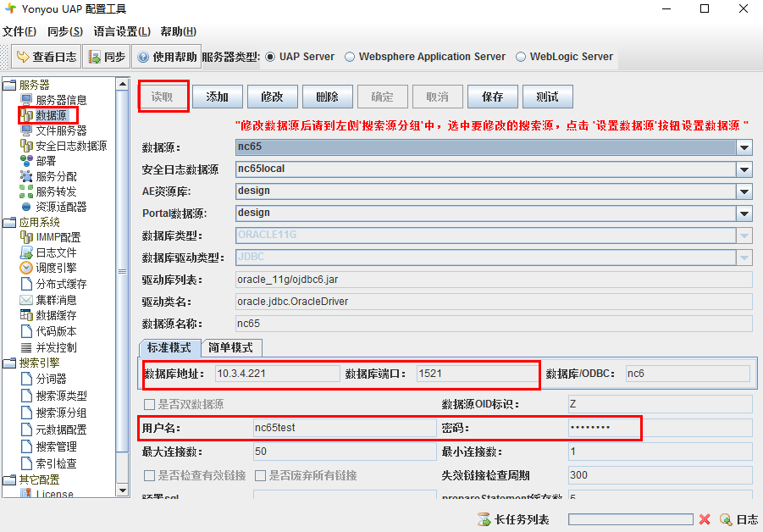Image resolution: width=763 pixels, height=532 pixels.
Task: Select 元数据配置 tree item
Action: point(61,429)
